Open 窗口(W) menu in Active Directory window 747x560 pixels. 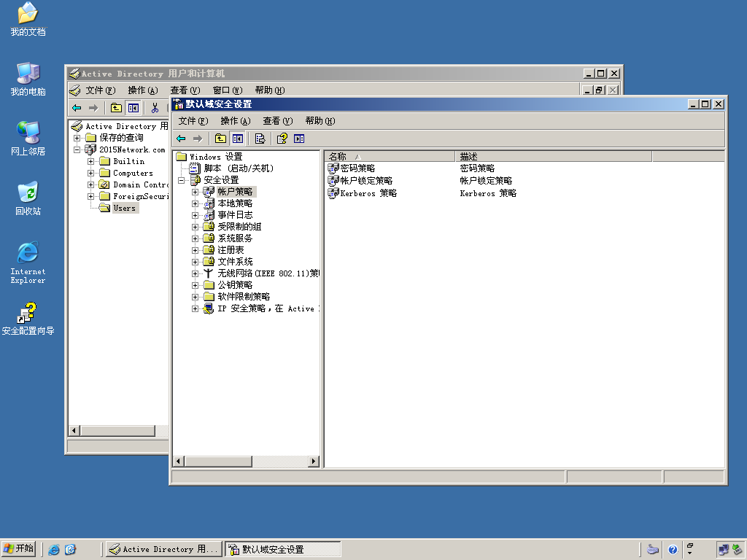tap(228, 90)
